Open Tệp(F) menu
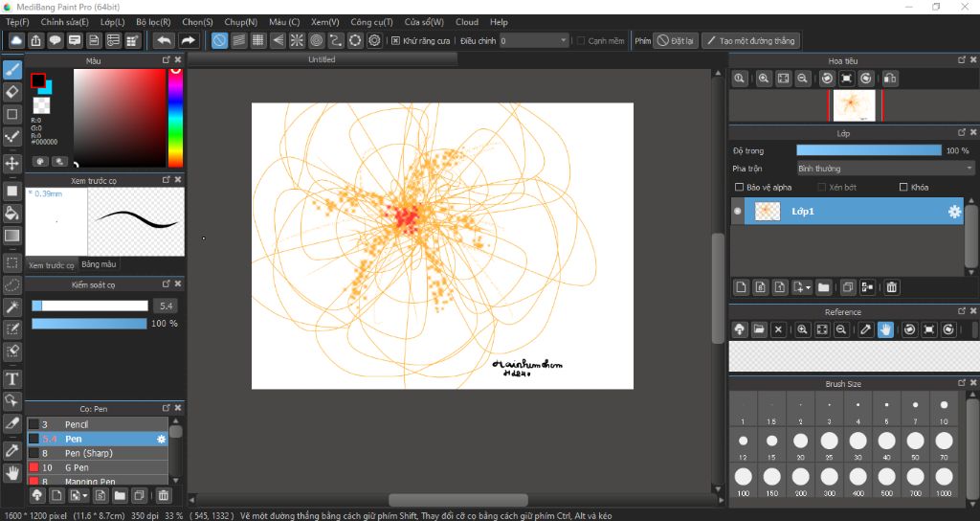 pos(17,22)
